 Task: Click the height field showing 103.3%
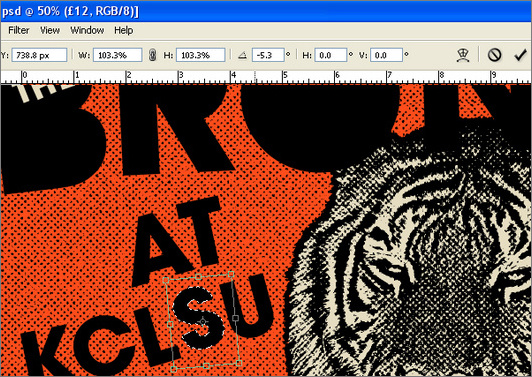pos(201,55)
